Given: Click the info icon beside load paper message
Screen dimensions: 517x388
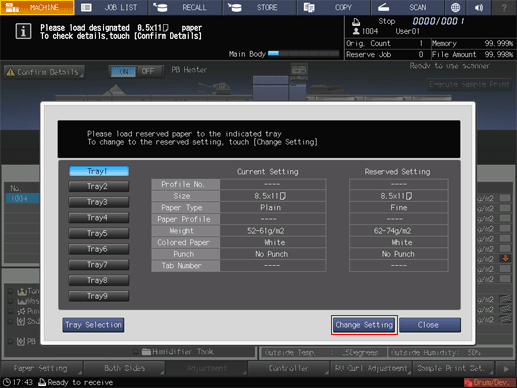Looking at the screenshot, I should (x=23, y=32).
